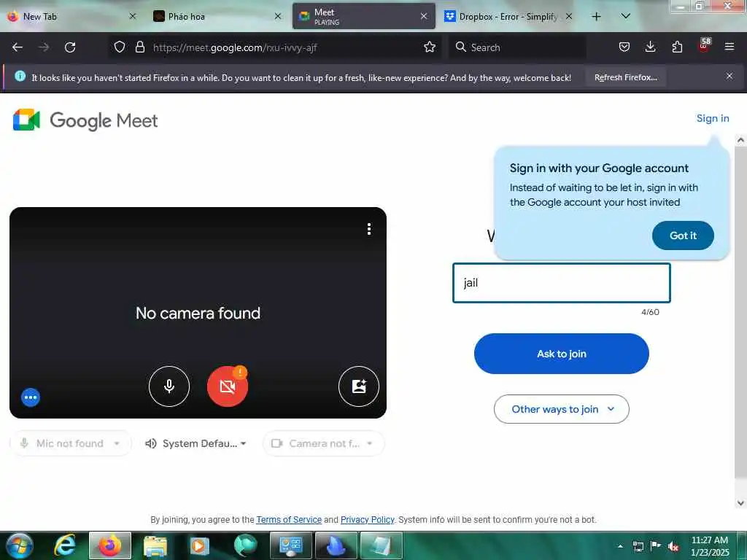Viewport: 747px width, 560px height.
Task: Click the network tray icon
Action: (638, 546)
